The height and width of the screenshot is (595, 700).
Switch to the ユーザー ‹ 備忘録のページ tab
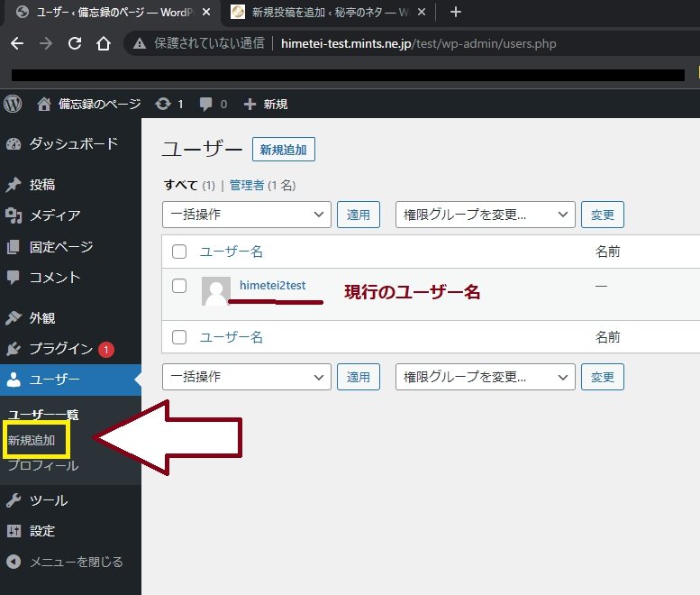pos(112,12)
